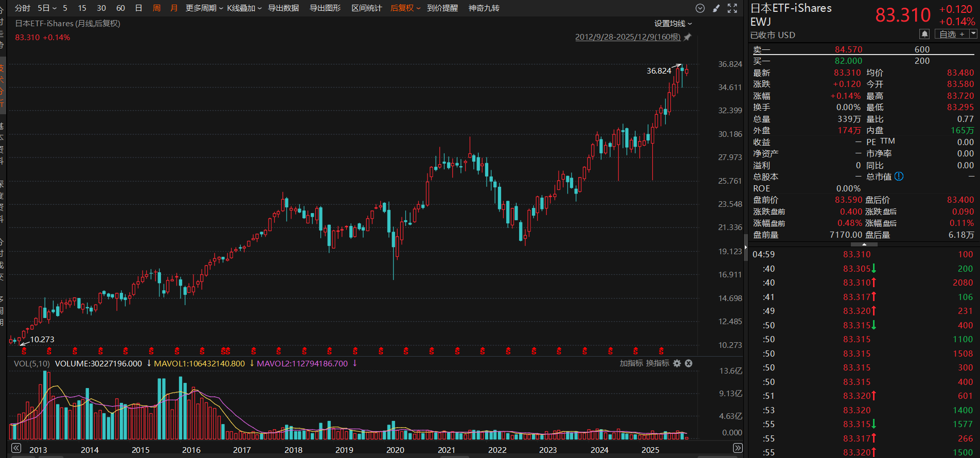This screenshot has width=980, height=458.
Task: Add to watchlist with 自选 + button
Action: coord(951,34)
